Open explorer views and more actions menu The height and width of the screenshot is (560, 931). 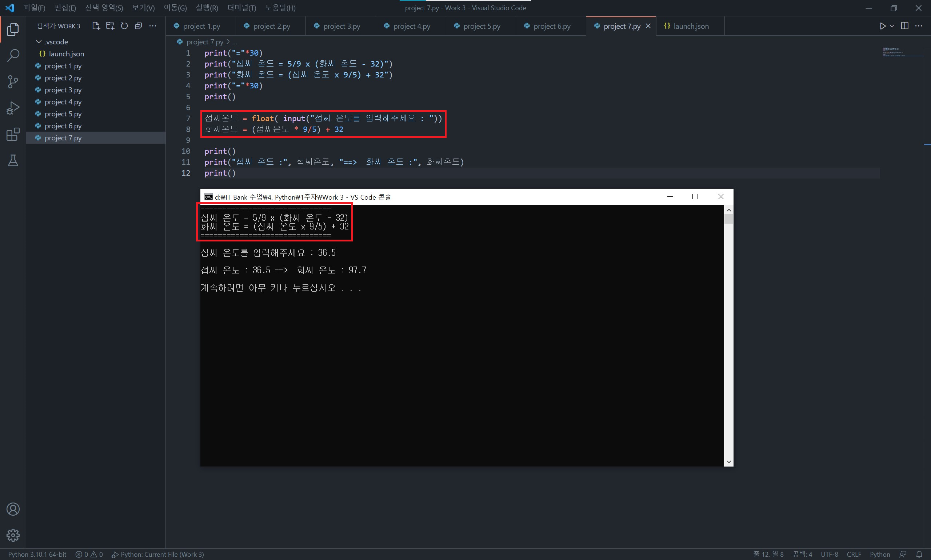pos(153,26)
